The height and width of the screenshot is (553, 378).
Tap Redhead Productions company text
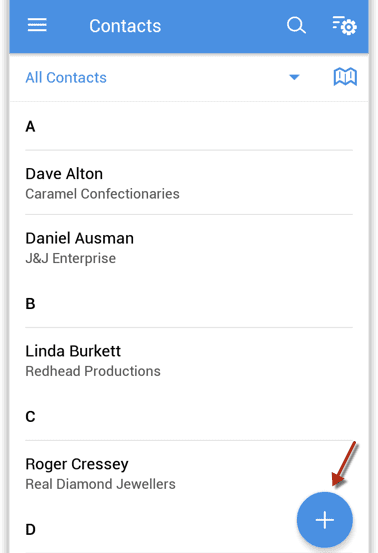click(93, 371)
